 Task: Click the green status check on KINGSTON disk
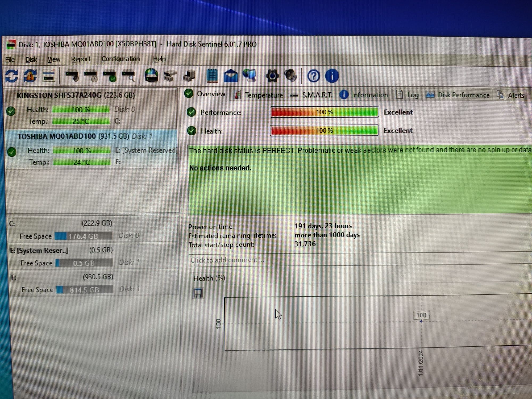11,111
